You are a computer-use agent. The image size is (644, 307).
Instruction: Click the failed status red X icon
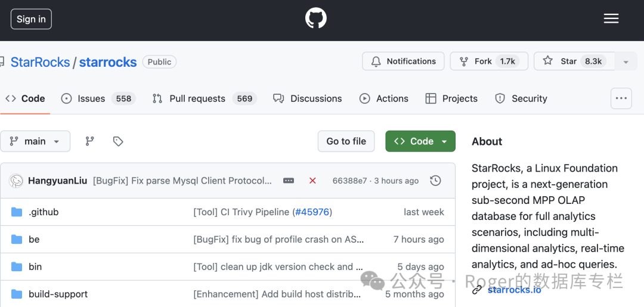click(x=312, y=181)
